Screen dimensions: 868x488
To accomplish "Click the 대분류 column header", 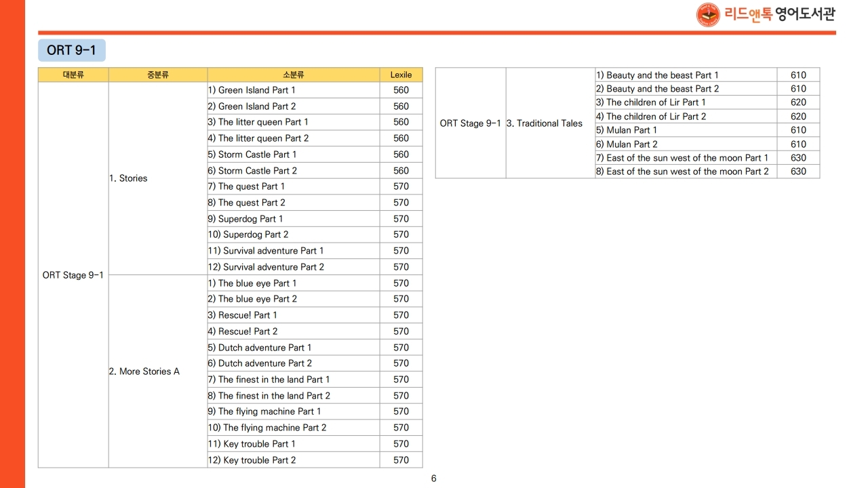I will click(x=73, y=75).
